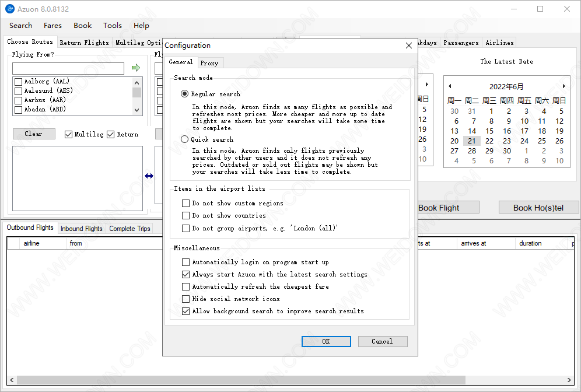Enable Do not show countries
This screenshot has width=581, height=392.
tap(185, 216)
